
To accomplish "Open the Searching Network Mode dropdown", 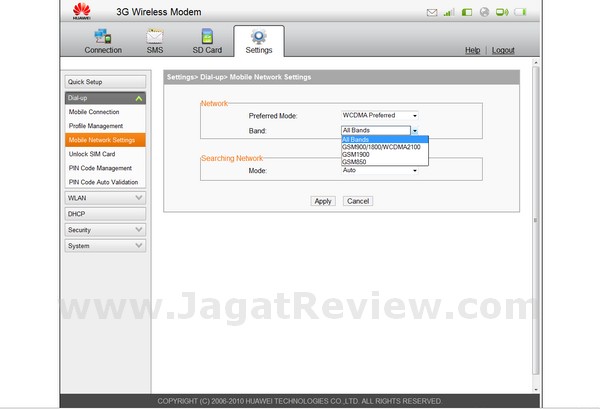I will pos(380,171).
